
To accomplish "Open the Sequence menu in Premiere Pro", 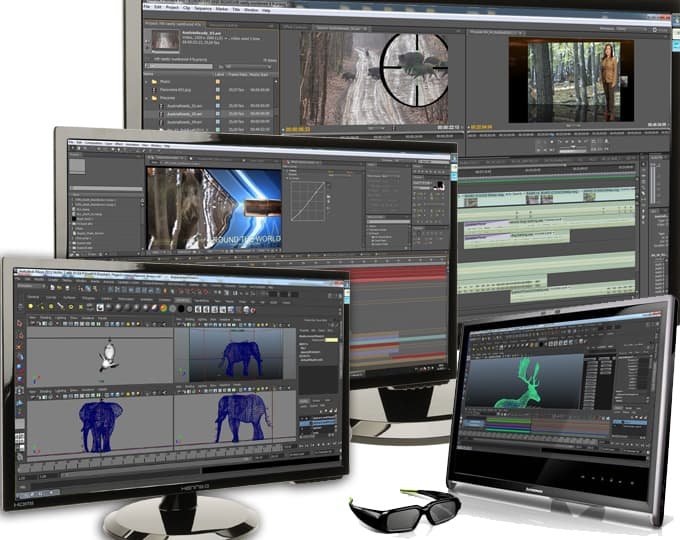I will click(x=203, y=8).
